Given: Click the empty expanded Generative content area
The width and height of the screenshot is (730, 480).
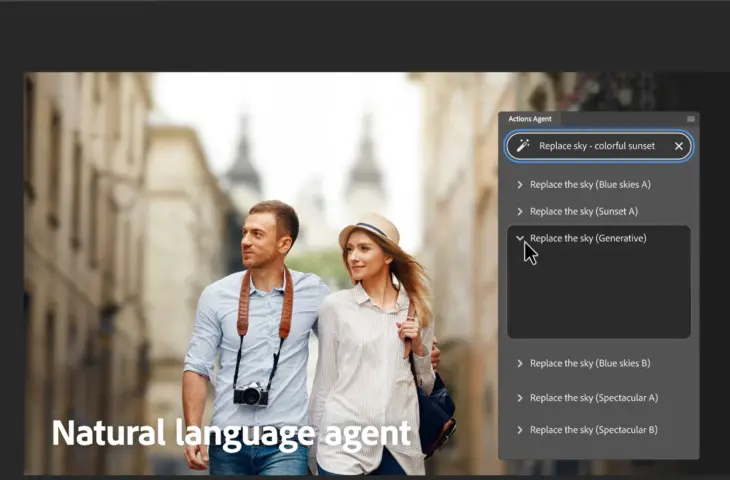Looking at the screenshot, I should [x=598, y=295].
